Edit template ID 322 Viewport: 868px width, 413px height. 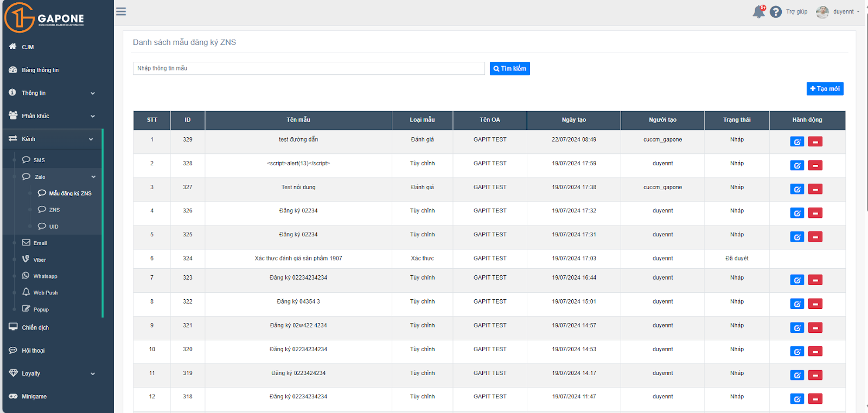point(797,304)
